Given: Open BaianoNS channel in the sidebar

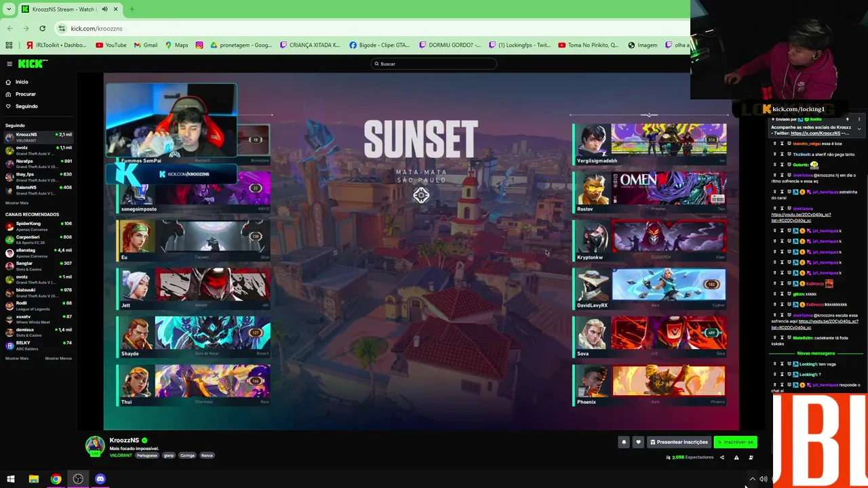Looking at the screenshot, I should coord(39,190).
